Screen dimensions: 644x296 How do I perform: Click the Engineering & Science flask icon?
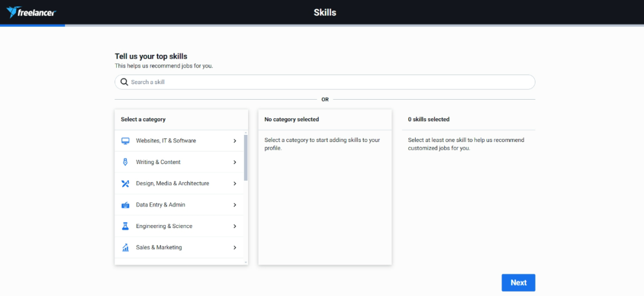(125, 226)
